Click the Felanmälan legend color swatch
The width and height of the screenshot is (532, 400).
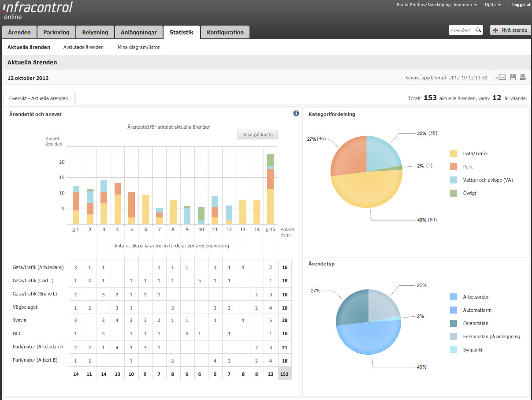[454, 323]
